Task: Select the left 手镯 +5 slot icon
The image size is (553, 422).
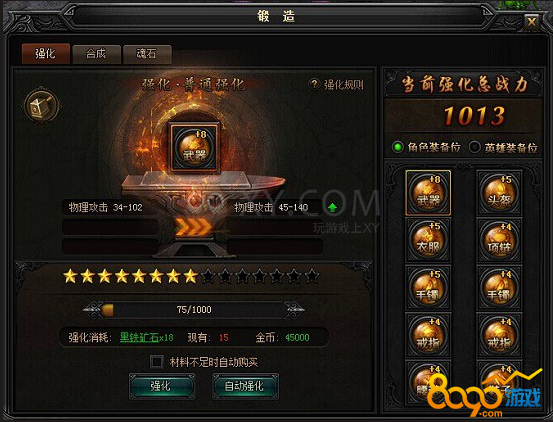Action: [x=428, y=288]
